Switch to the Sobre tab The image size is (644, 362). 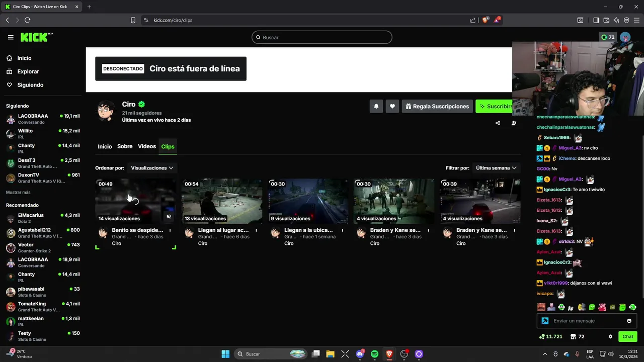125,146
